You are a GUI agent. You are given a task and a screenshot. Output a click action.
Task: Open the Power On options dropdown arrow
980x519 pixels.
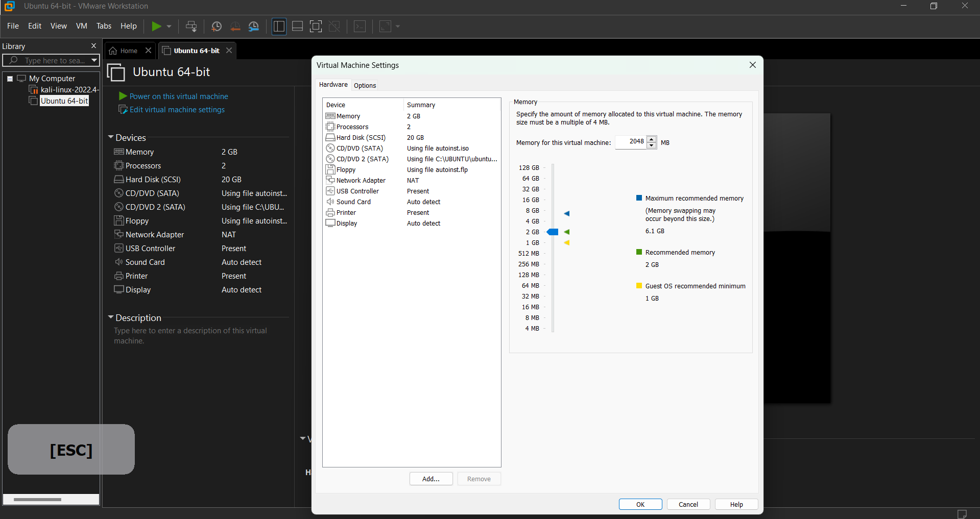(x=169, y=26)
